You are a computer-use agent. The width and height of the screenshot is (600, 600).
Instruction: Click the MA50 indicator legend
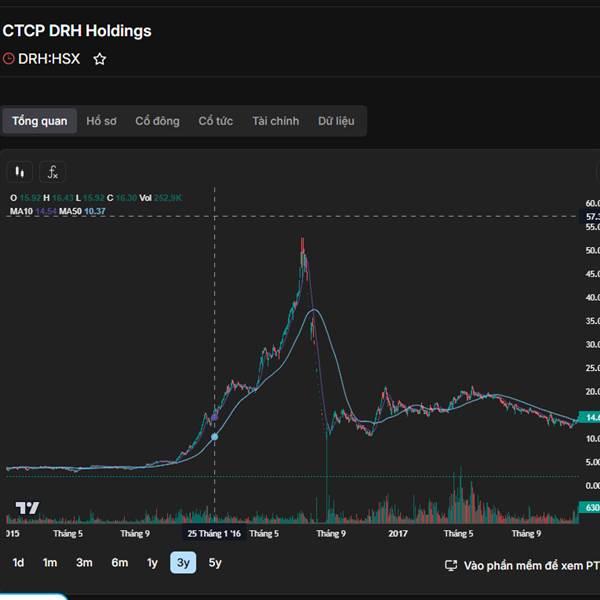coord(82,211)
